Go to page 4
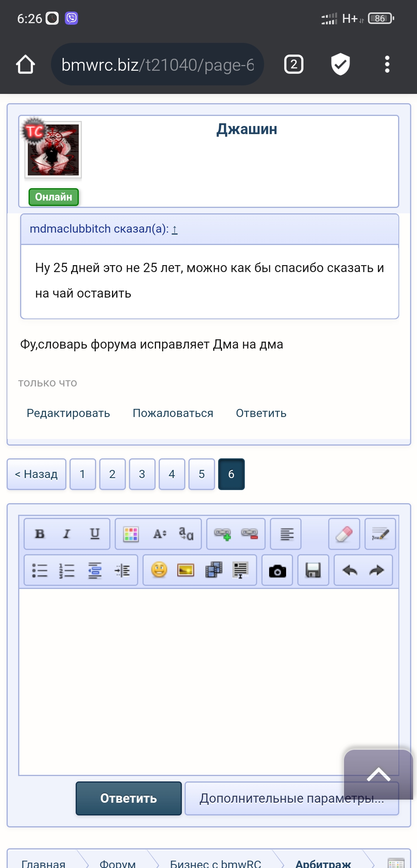This screenshot has width=417, height=868. click(172, 474)
